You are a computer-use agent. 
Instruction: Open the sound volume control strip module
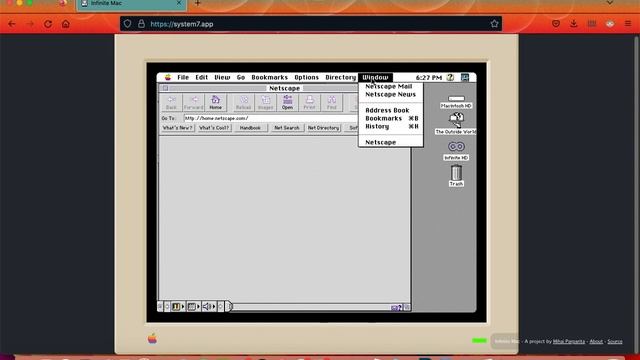pyautogui.click(x=209, y=307)
